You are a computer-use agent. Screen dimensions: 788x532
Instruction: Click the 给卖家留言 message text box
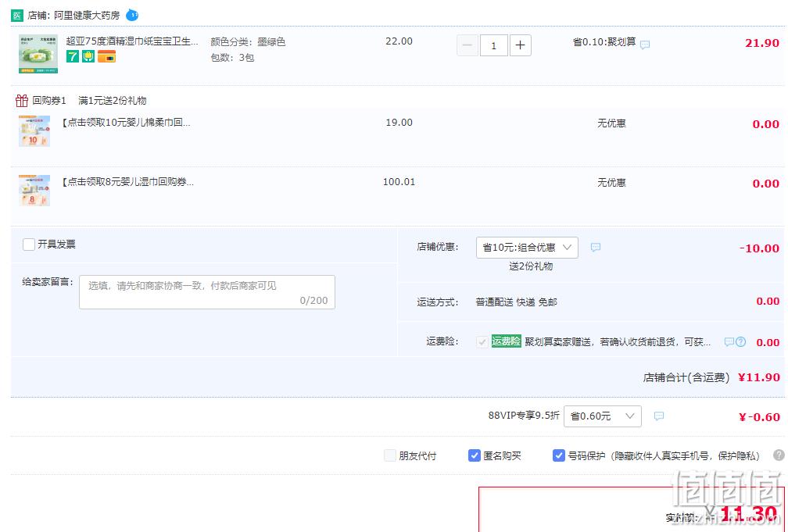tap(207, 292)
